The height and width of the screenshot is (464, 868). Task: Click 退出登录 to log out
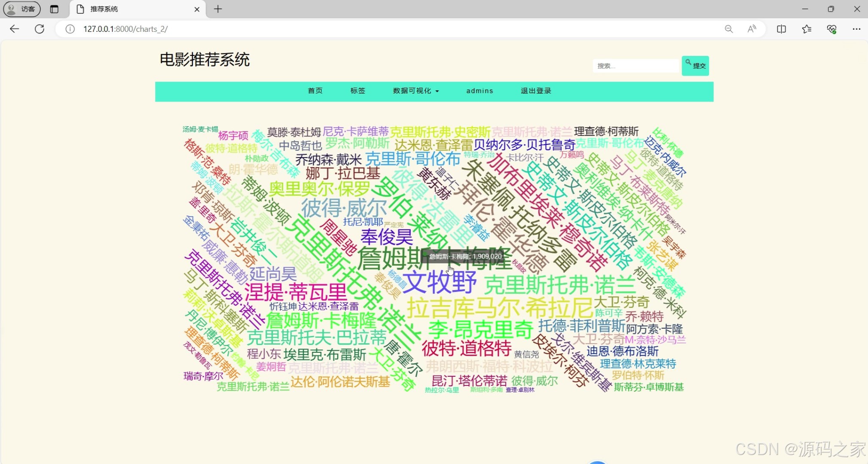click(536, 91)
